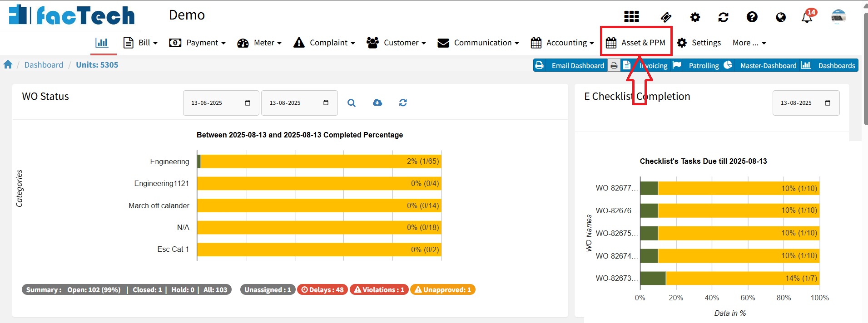The width and height of the screenshot is (868, 323).
Task: Select the Settings menu item
Action: [x=699, y=43]
